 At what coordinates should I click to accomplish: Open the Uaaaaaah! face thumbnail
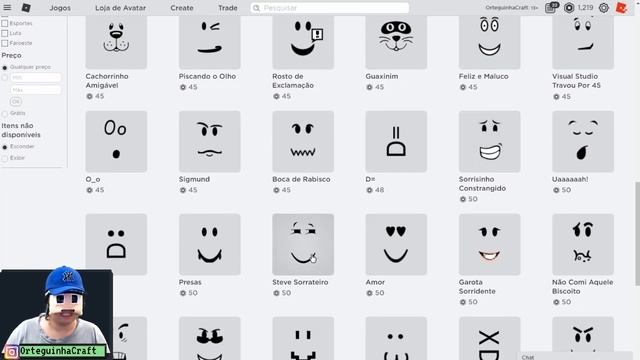point(583,141)
